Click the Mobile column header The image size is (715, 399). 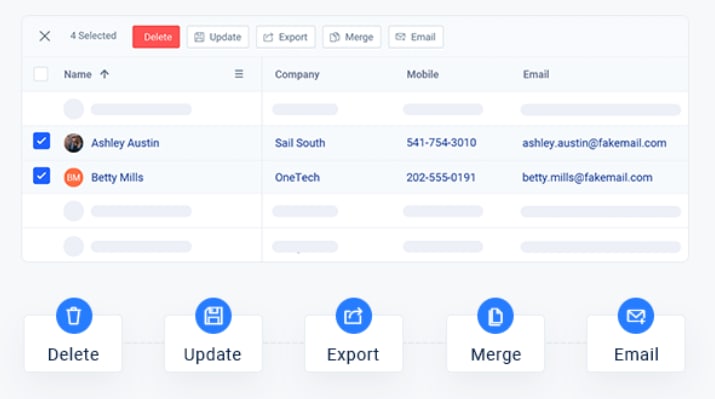pos(423,74)
